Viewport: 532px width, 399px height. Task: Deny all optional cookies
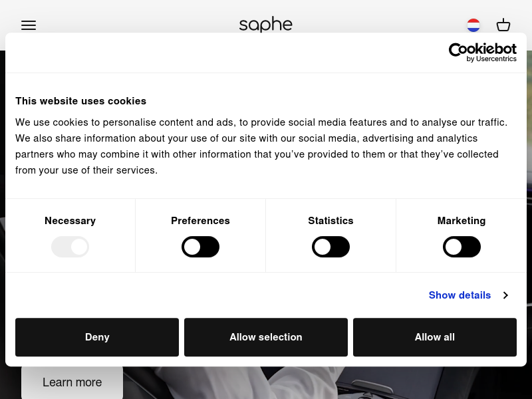97,337
